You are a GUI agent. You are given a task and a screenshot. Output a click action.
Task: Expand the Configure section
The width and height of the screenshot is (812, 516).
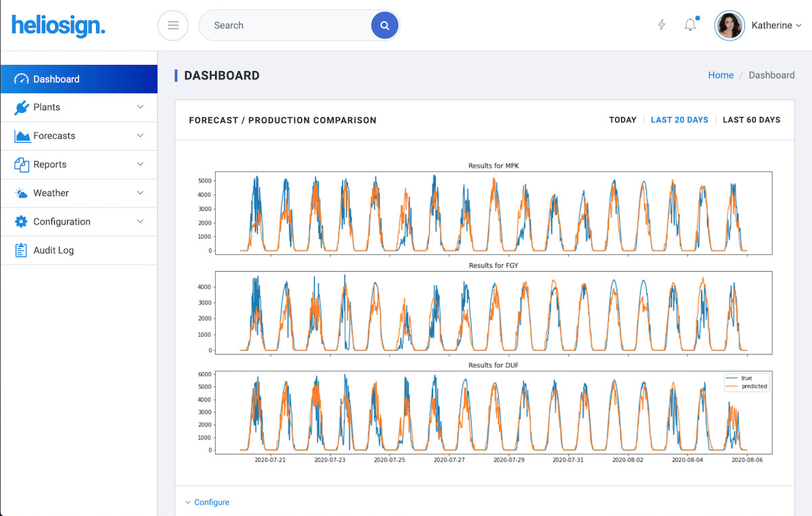208,502
